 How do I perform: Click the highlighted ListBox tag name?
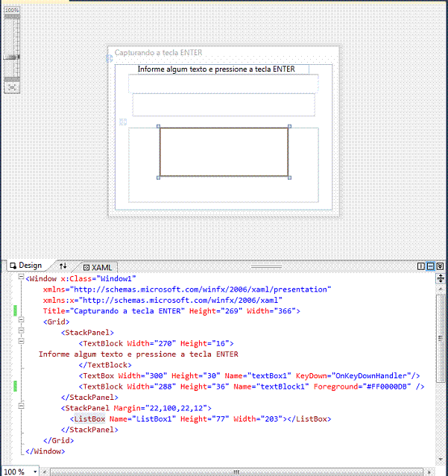(89, 419)
